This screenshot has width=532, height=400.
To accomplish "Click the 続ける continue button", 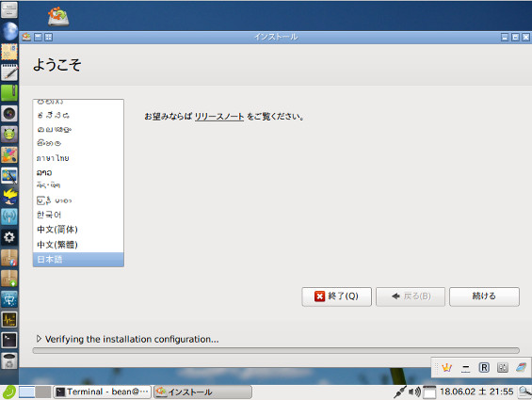I will (x=484, y=296).
